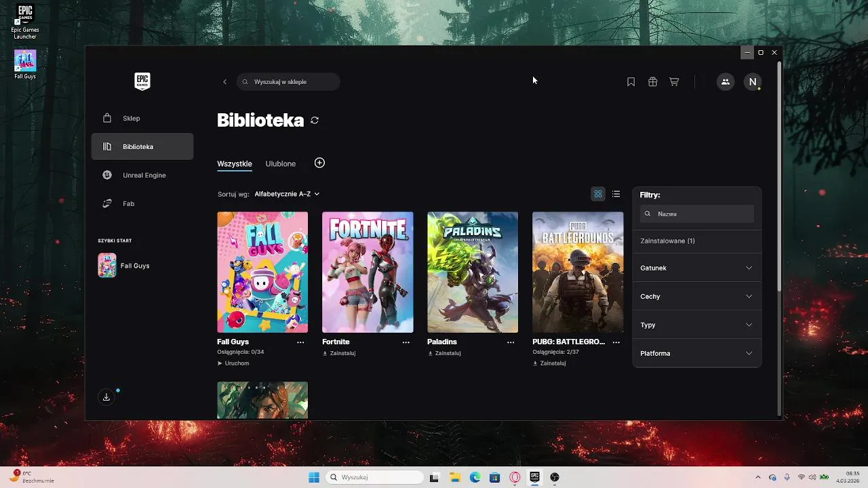Screen dimensions: 868x488
Task: Switch to the Wszystkie tab
Action: (235, 164)
